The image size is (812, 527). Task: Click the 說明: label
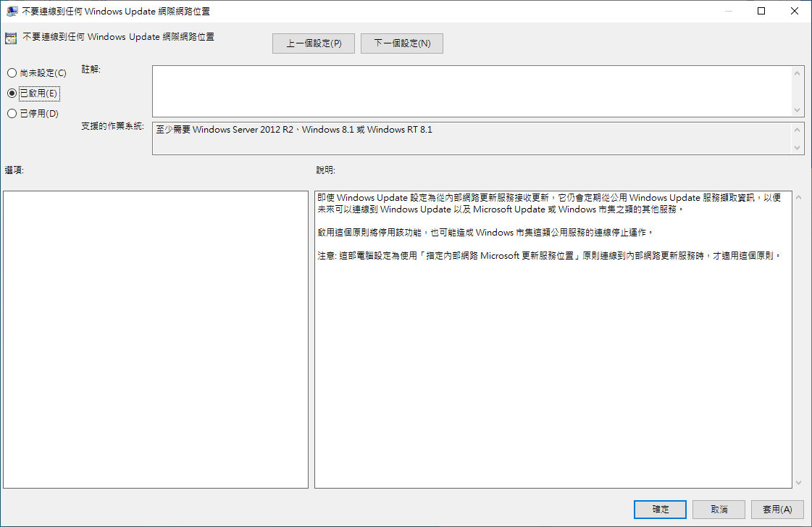(x=326, y=170)
